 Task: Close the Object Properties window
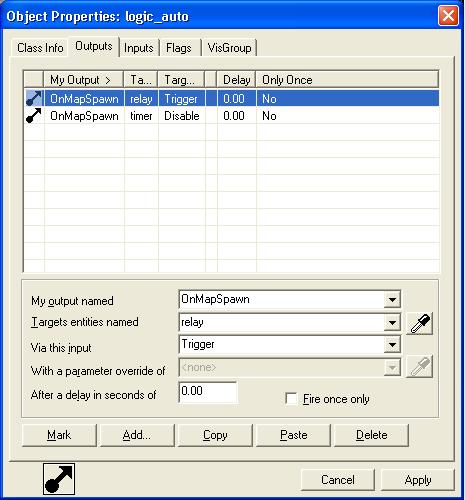[x=448, y=15]
